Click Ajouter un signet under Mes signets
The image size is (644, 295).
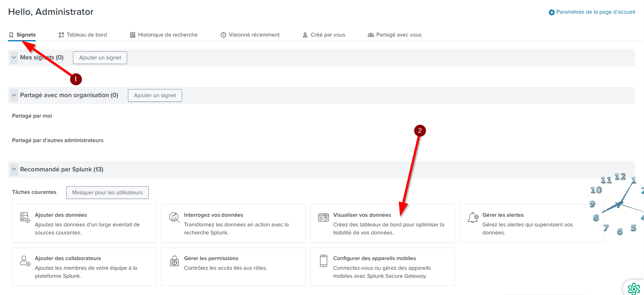click(100, 58)
